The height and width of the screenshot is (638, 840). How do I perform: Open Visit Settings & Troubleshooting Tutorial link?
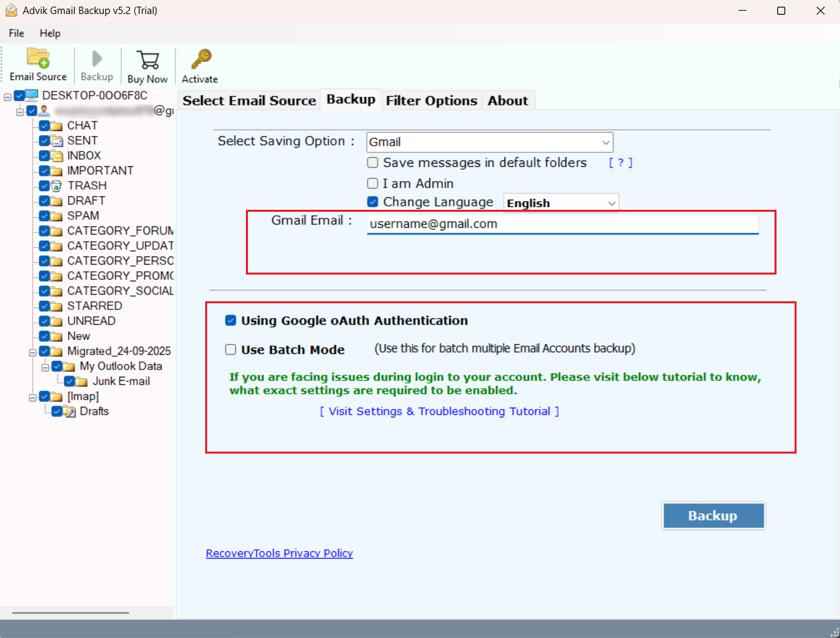pyautogui.click(x=440, y=412)
